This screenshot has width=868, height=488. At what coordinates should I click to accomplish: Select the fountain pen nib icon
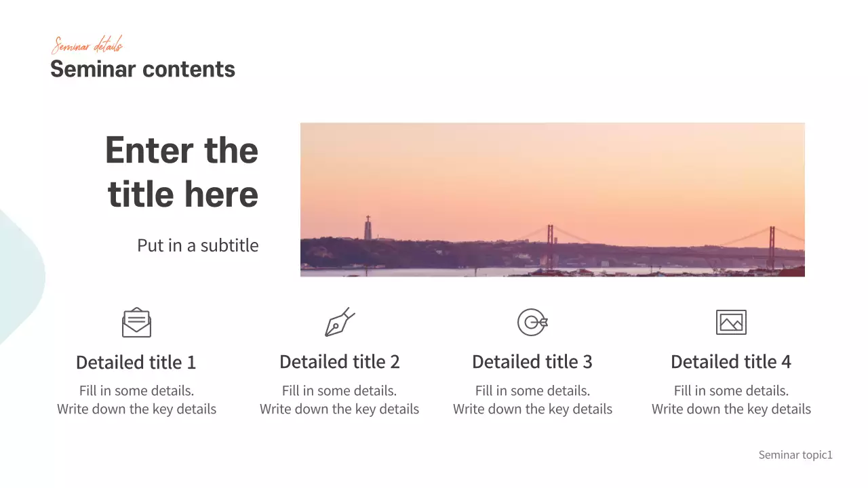[340, 322]
